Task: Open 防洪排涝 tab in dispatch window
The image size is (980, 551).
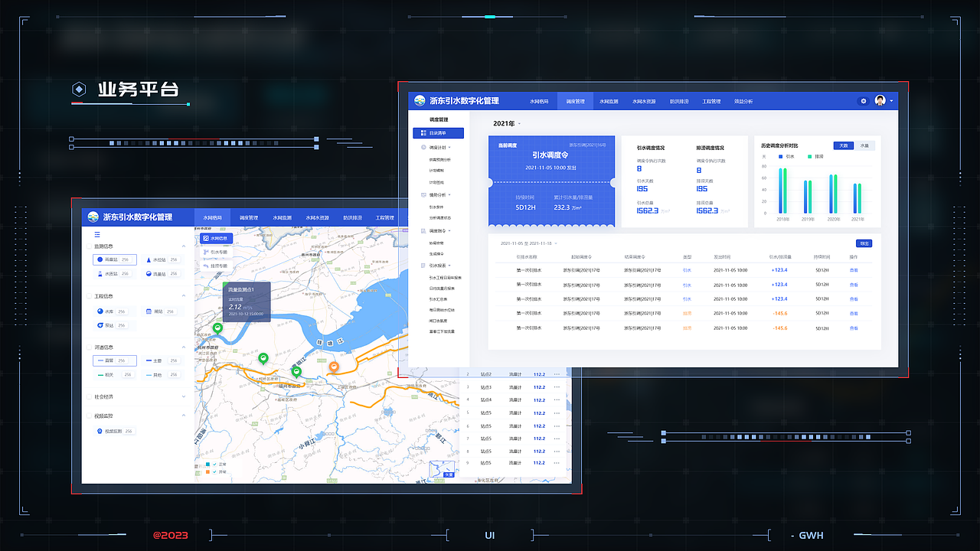Action: (679, 101)
